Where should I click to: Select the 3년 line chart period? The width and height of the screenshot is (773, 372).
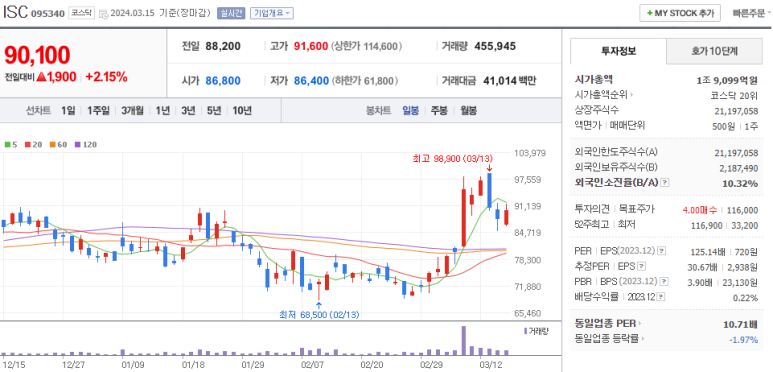tap(188, 110)
